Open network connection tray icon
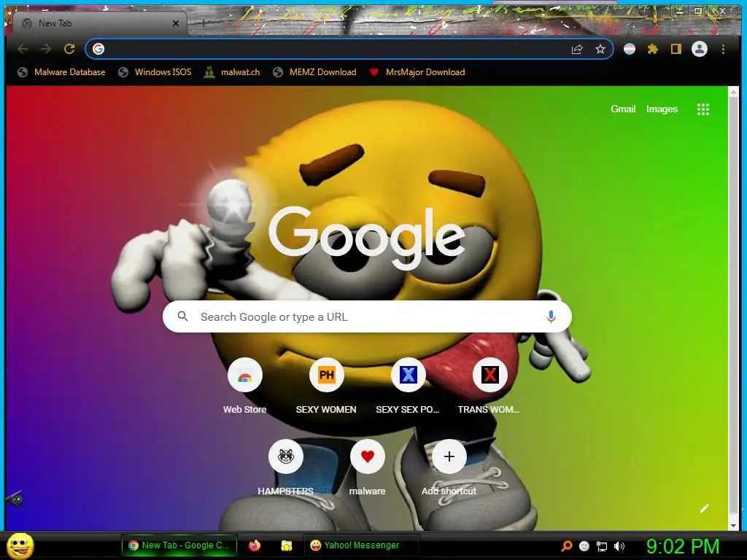Screen dimensions: 747x560 pos(602,546)
